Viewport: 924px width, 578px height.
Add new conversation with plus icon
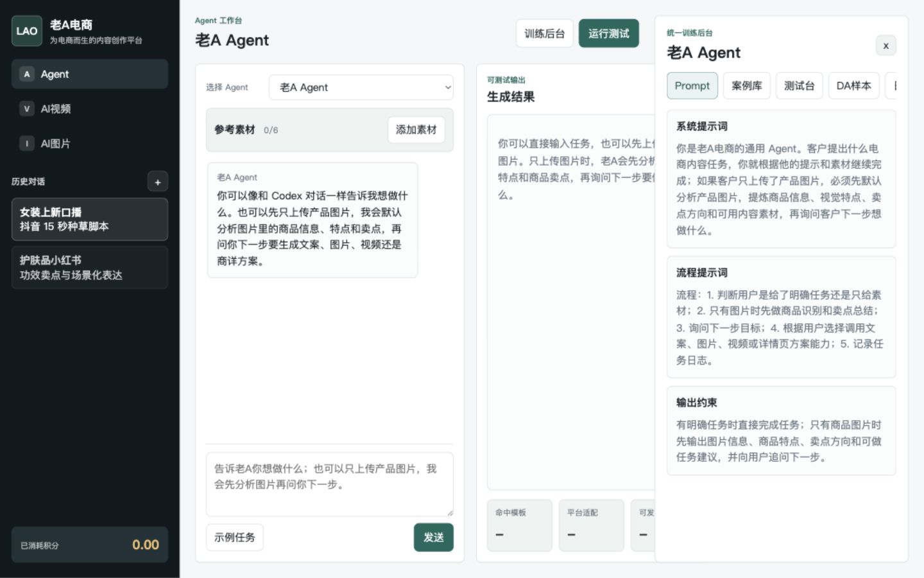coord(158,182)
